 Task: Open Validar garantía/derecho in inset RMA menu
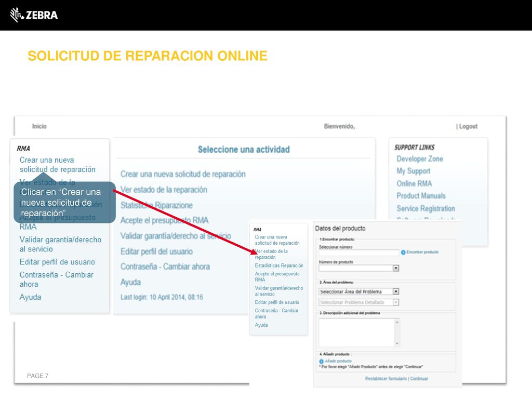coord(279,291)
